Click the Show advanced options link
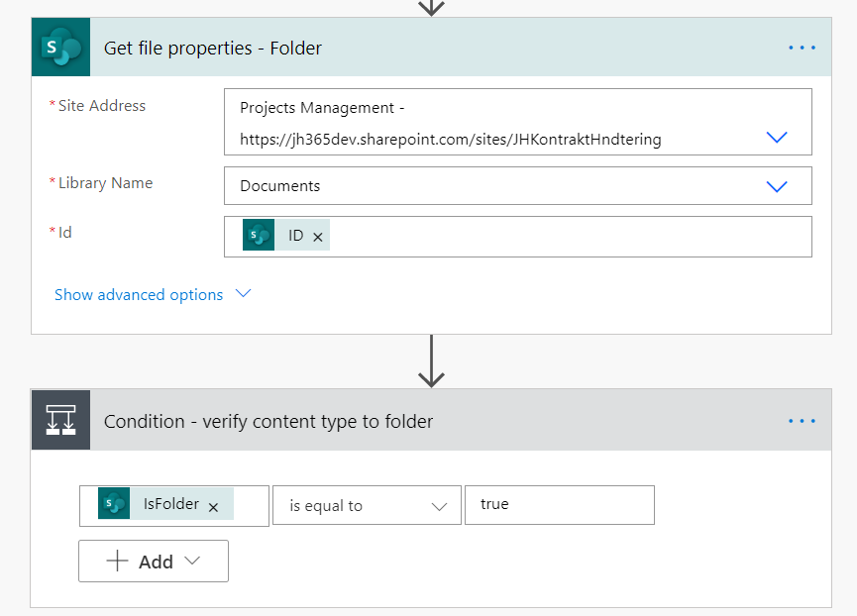This screenshot has height=616, width=857. (x=139, y=294)
